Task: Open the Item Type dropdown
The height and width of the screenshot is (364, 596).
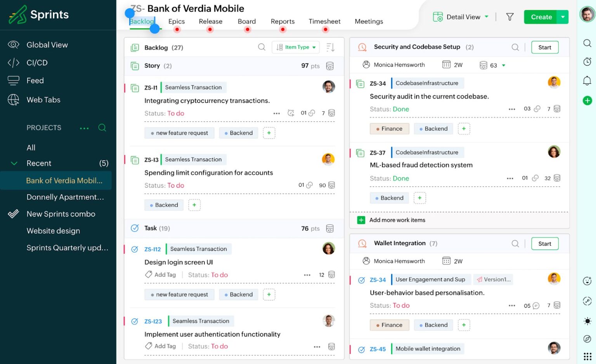Action: click(296, 47)
